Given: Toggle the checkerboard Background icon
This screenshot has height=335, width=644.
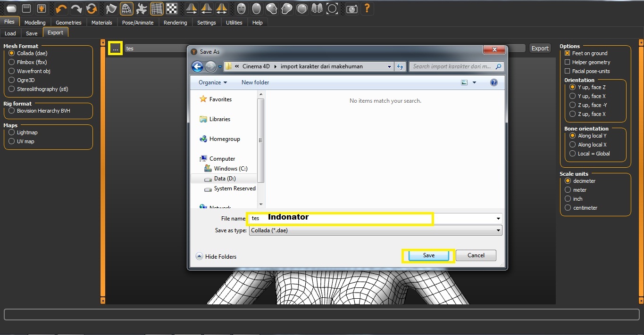Looking at the screenshot, I should pyautogui.click(x=172, y=8).
